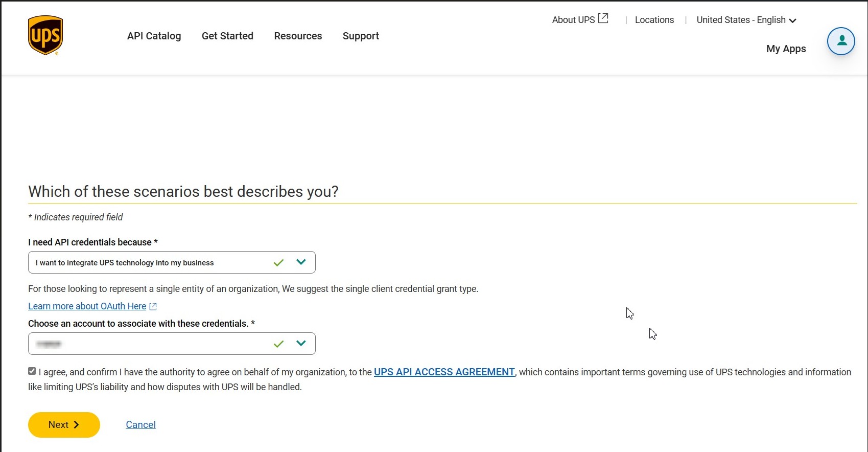Viewport: 868px width, 452px height.
Task: Expand United States - English language selector
Action: pos(746,20)
